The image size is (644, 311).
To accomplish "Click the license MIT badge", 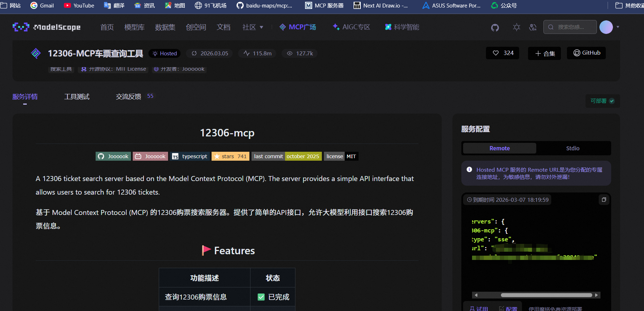I will [341, 156].
